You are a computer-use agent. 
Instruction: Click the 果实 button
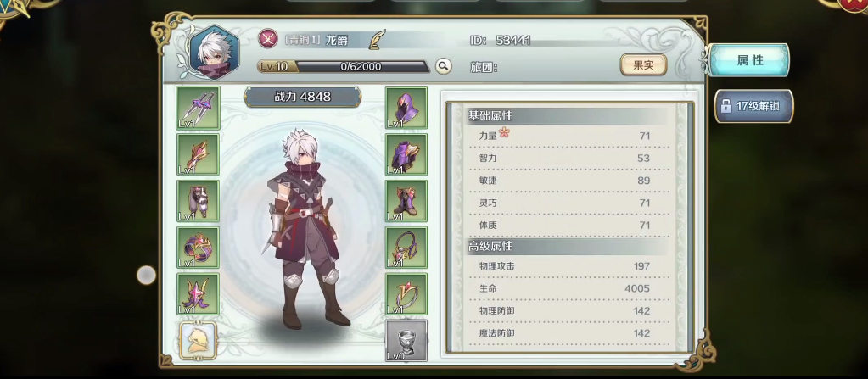[643, 64]
